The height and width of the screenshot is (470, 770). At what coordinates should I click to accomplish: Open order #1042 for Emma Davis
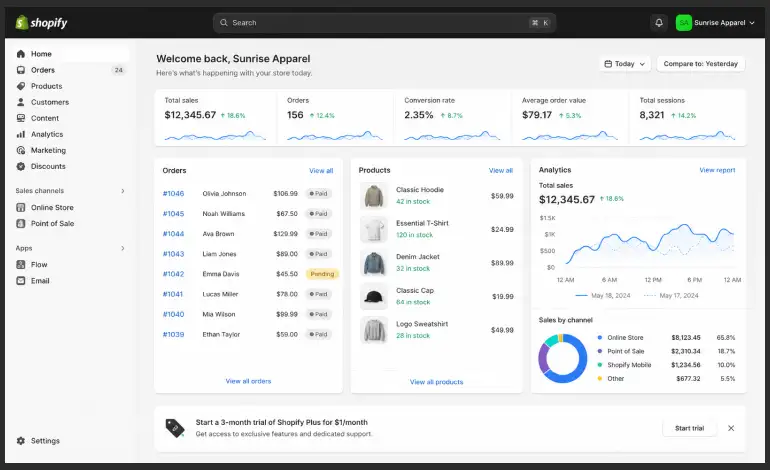tap(173, 274)
